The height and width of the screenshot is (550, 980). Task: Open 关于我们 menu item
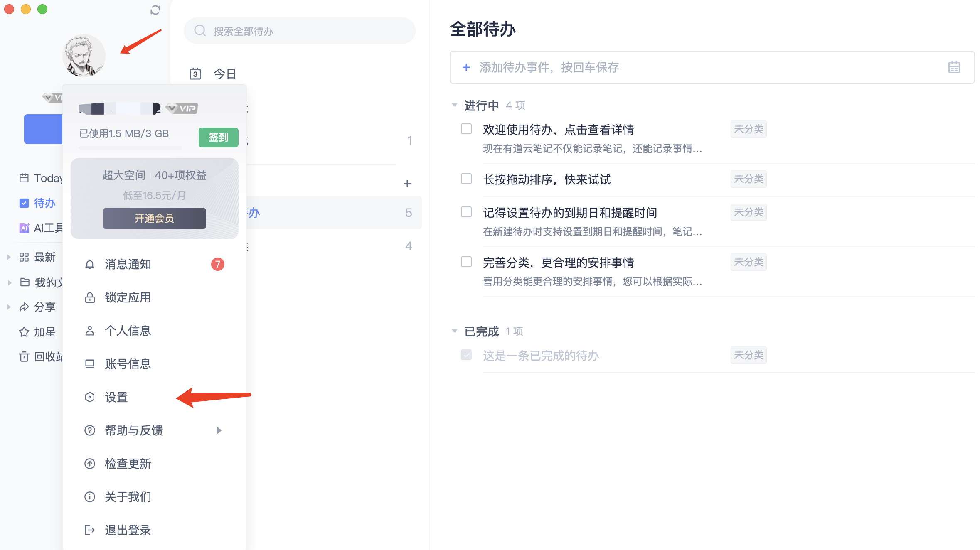click(155, 497)
